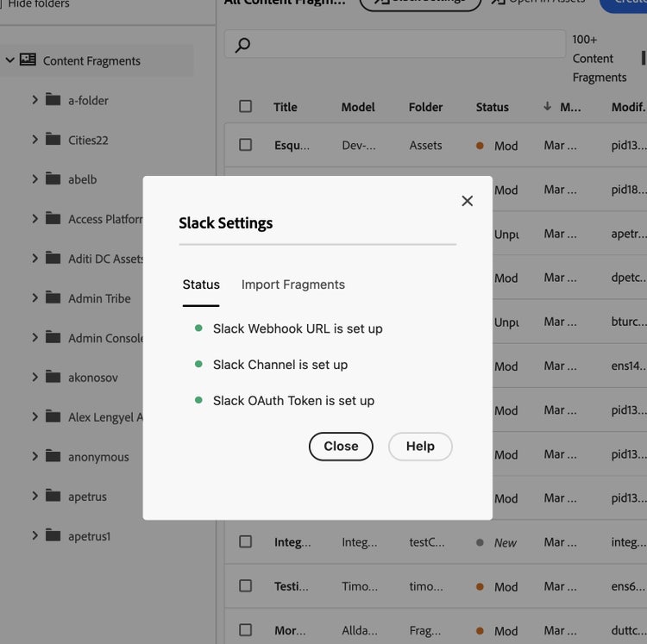Click the search magnifier icon
Image resolution: width=647 pixels, height=644 pixels.
[243, 45]
